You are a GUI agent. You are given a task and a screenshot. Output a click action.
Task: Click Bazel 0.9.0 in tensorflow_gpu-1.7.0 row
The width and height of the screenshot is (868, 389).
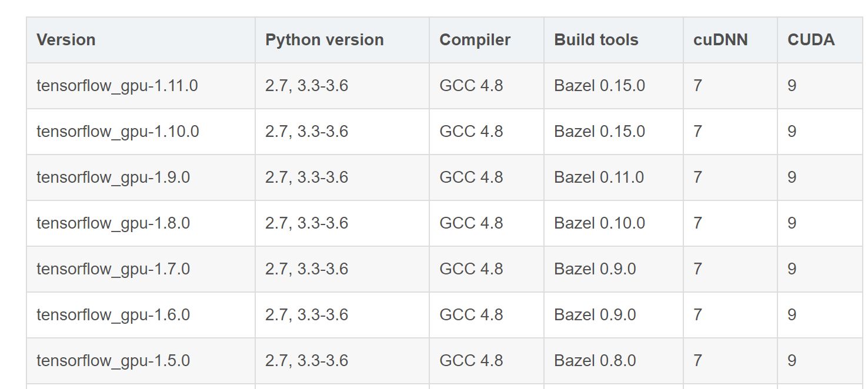(x=613, y=269)
